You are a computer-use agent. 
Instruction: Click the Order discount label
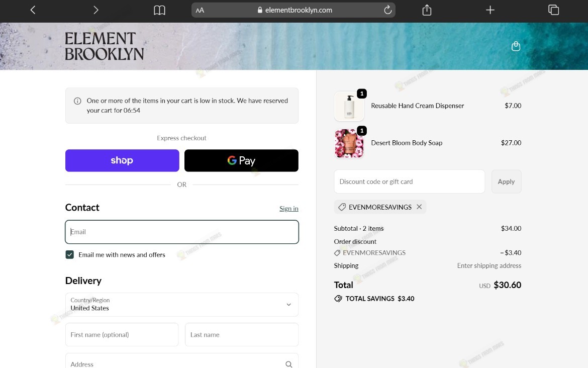355,242
